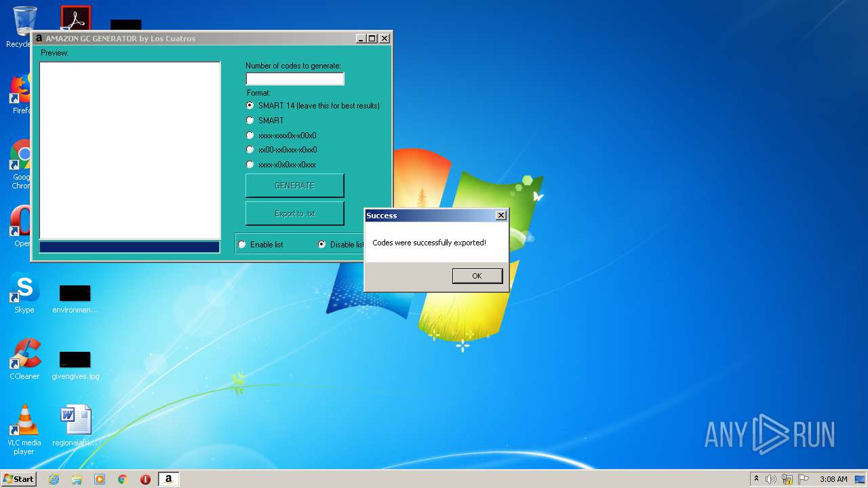Open the volume control in the system tray
This screenshot has width=868, height=488.
[771, 479]
